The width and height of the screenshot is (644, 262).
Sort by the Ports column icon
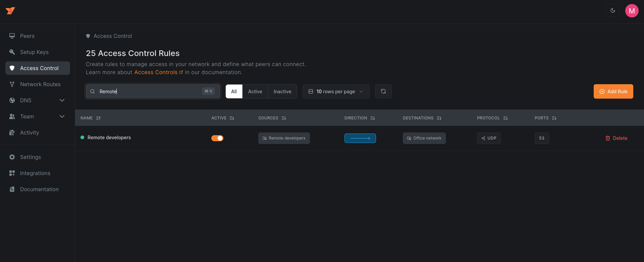554,118
